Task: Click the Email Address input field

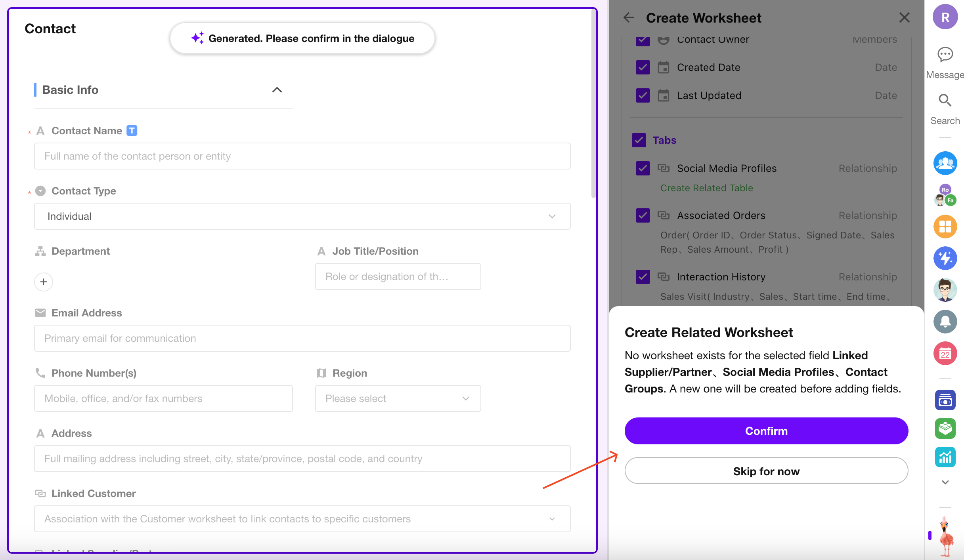Action: click(302, 338)
